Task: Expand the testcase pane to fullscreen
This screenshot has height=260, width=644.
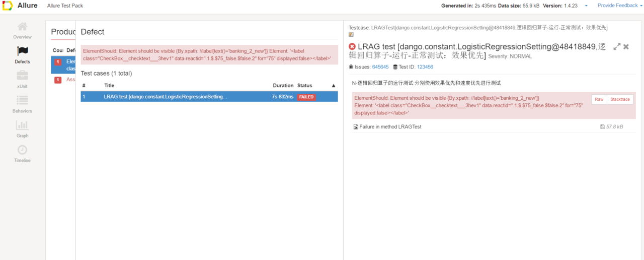Action: (x=617, y=46)
